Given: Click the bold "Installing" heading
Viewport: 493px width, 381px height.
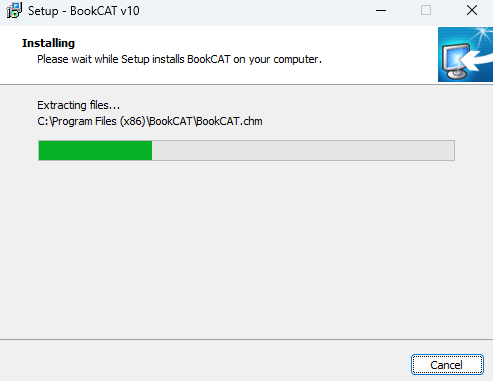Looking at the screenshot, I should click(48, 43).
